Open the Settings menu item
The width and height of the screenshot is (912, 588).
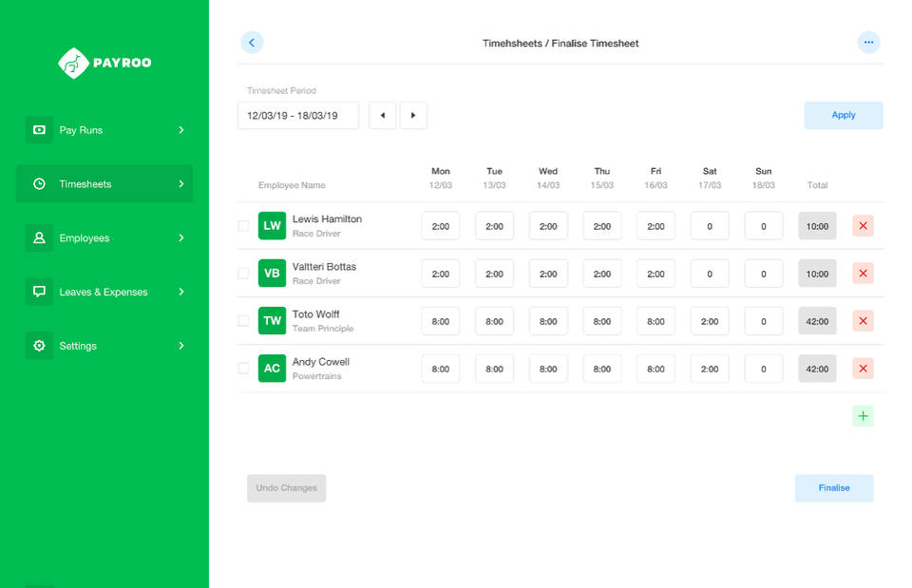point(104,346)
